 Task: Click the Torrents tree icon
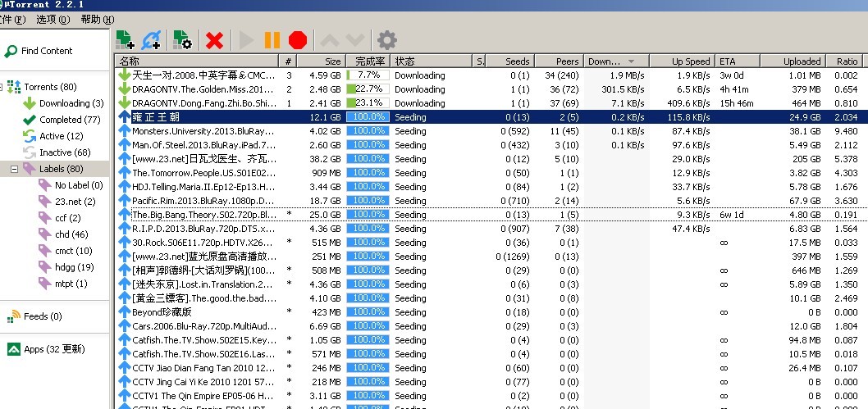[x=14, y=87]
